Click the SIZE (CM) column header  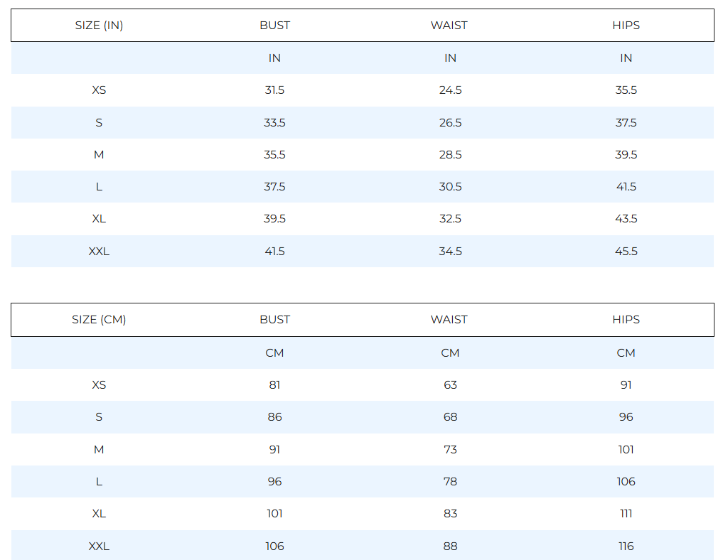(99, 320)
